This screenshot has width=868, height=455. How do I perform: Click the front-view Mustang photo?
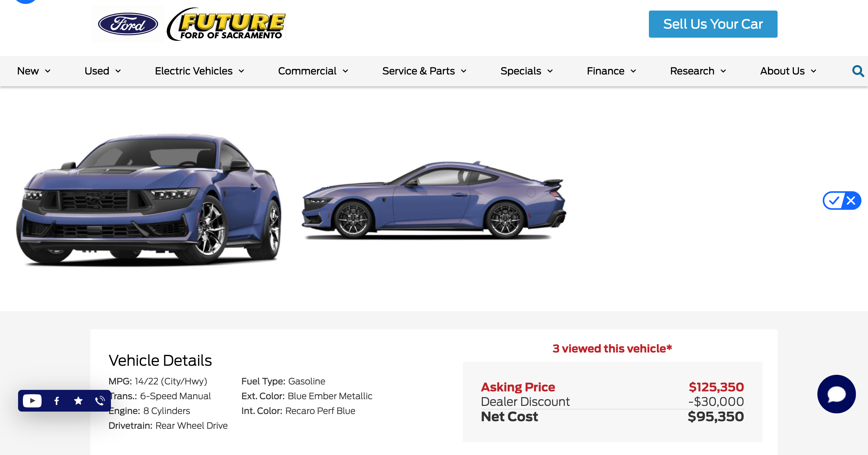pos(148,199)
